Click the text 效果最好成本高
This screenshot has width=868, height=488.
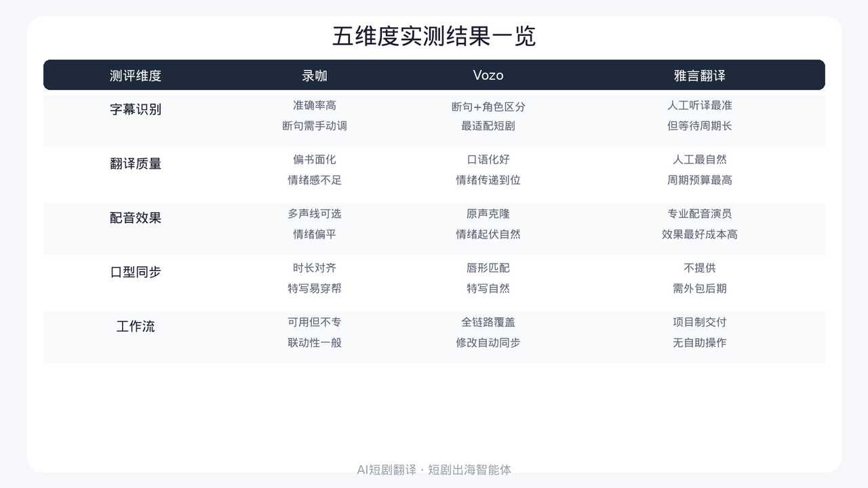tap(700, 234)
